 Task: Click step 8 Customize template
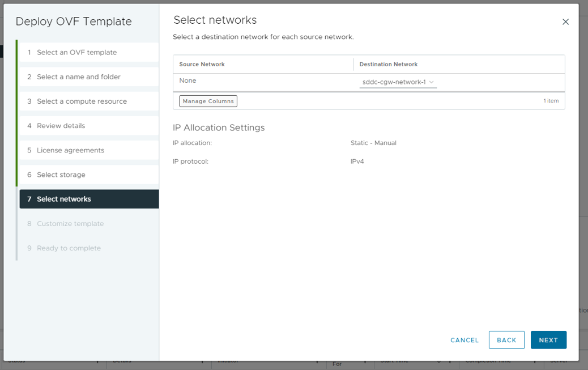pos(70,224)
